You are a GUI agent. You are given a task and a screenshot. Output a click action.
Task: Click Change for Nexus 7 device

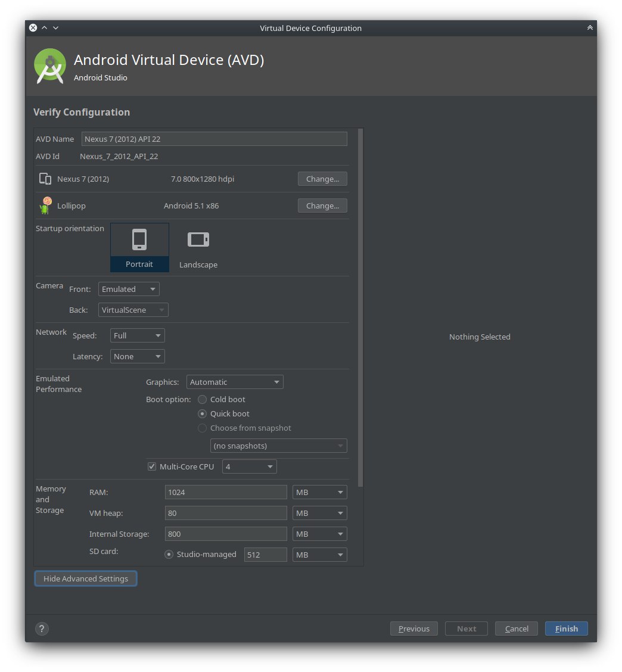pyautogui.click(x=322, y=179)
